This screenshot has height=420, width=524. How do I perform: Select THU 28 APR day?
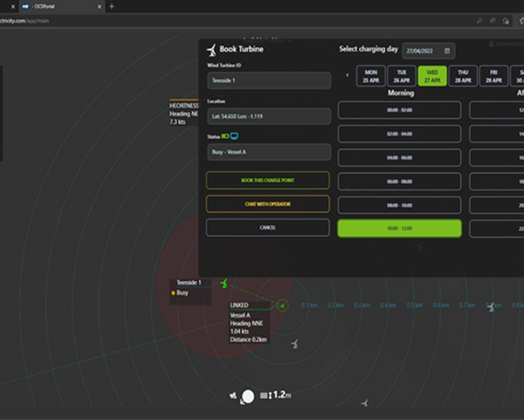[463, 76]
